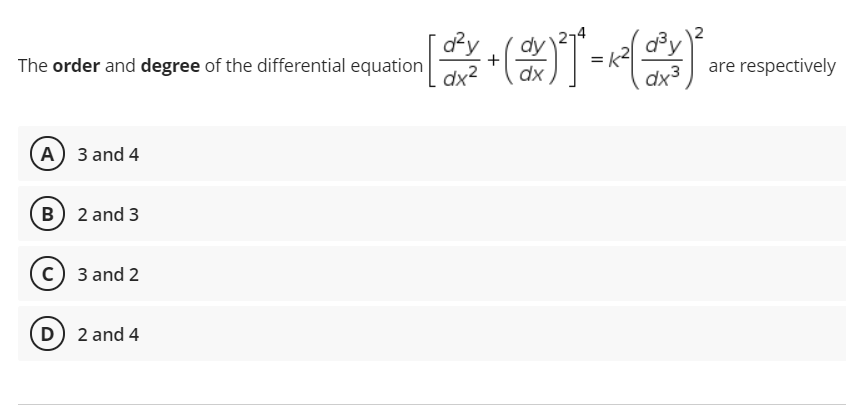Select the answer text "3 and 2"
Viewport: 846px width, 409px height.
coord(108,275)
